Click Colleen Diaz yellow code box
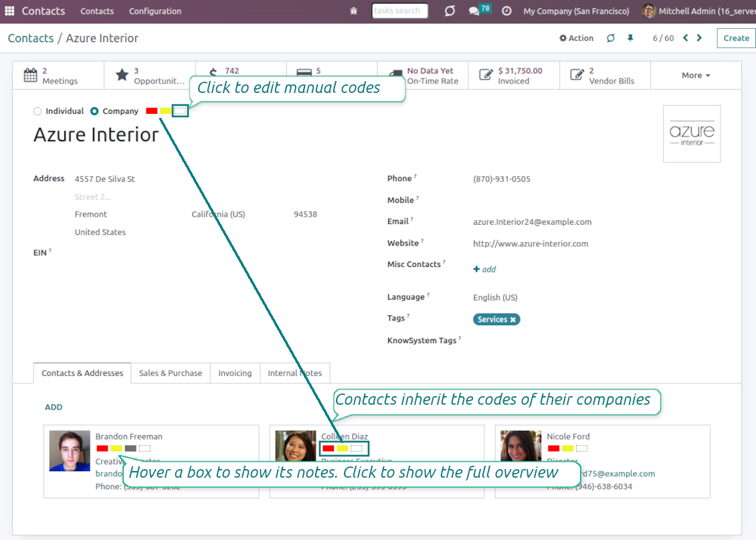 (343, 448)
